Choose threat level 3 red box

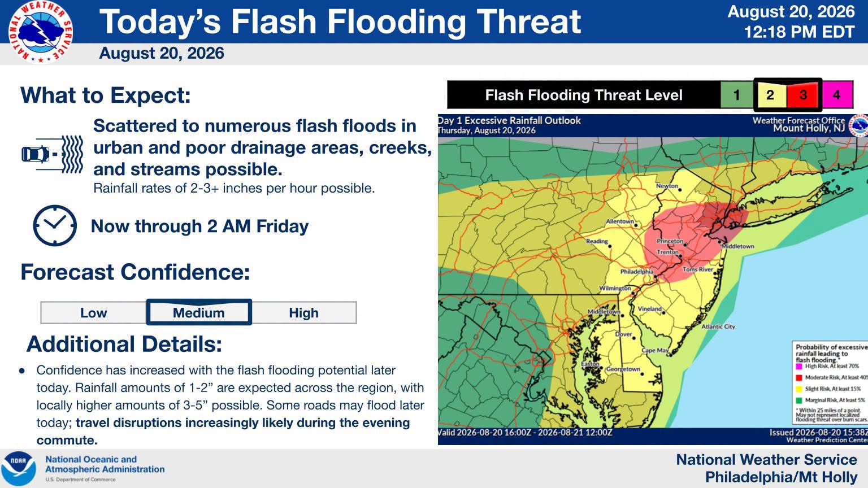click(x=803, y=95)
